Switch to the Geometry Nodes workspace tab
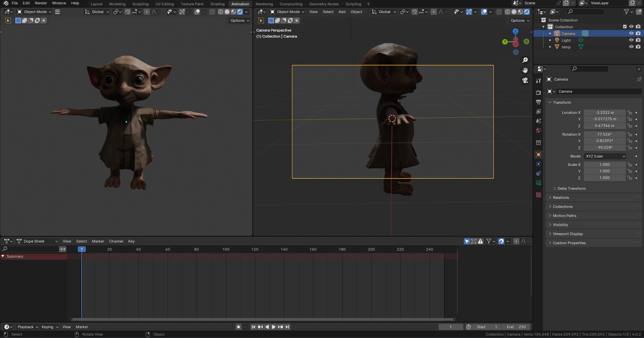 [324, 4]
